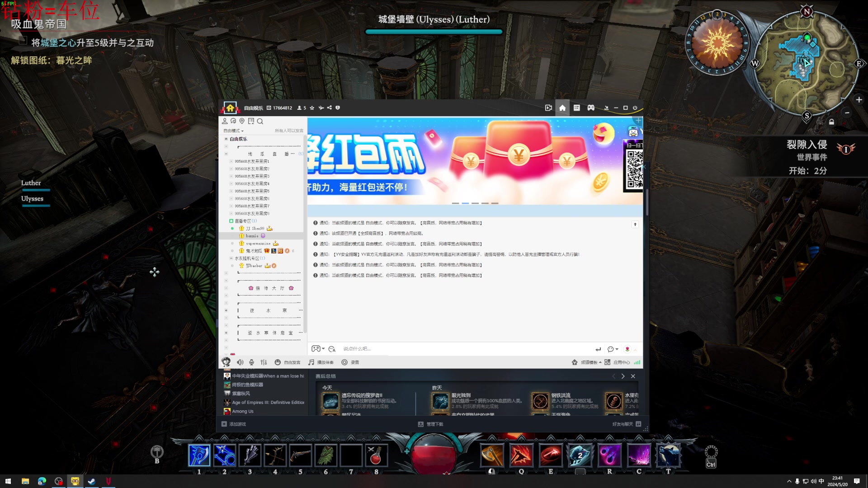The width and height of the screenshot is (868, 488).
Task: Open the banner's second carousel indicator
Action: (x=465, y=203)
